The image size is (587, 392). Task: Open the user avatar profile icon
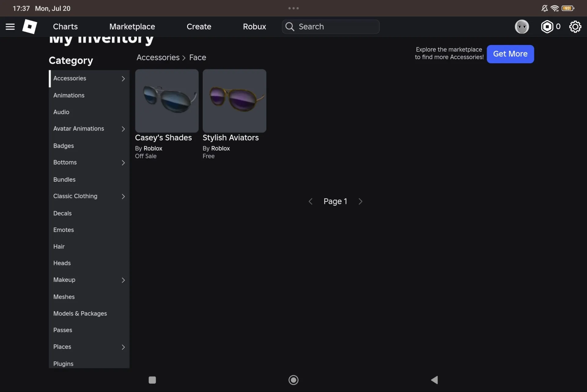point(522,27)
